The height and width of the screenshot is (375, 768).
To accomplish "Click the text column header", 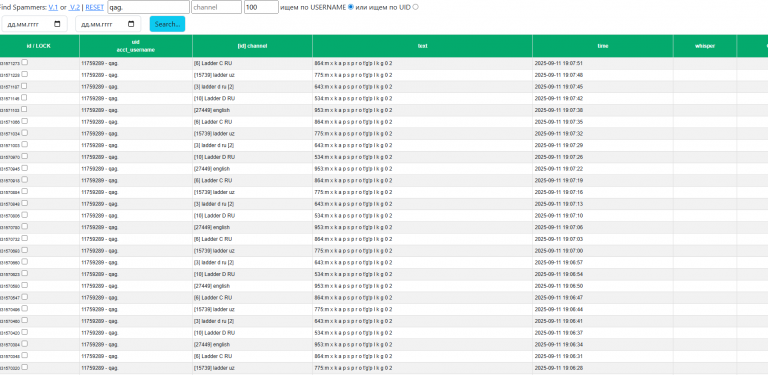I will point(422,46).
